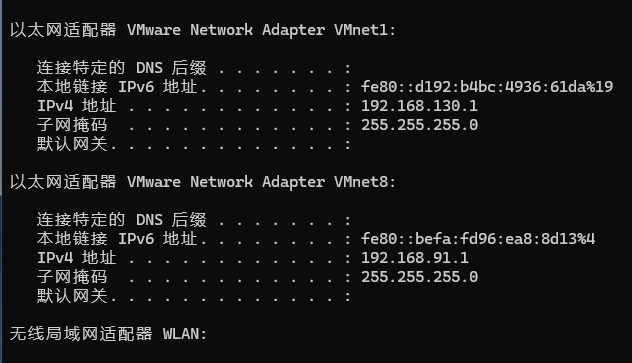Click VMnet1 默认网关 label

point(72,144)
